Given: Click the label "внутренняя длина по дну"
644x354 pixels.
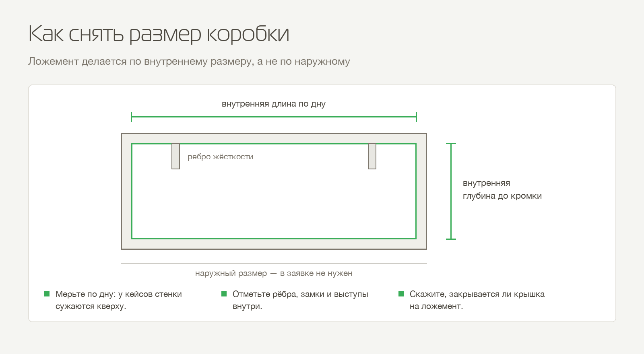Looking at the screenshot, I should [x=274, y=104].
